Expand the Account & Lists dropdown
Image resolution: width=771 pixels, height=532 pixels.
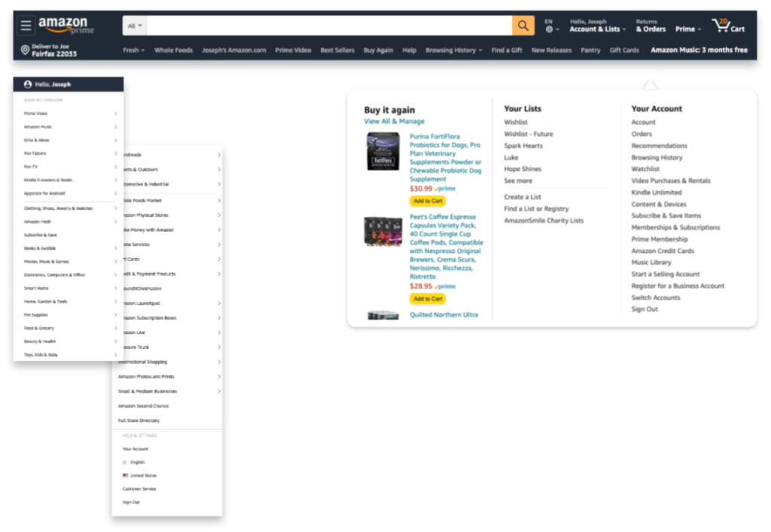597,29
